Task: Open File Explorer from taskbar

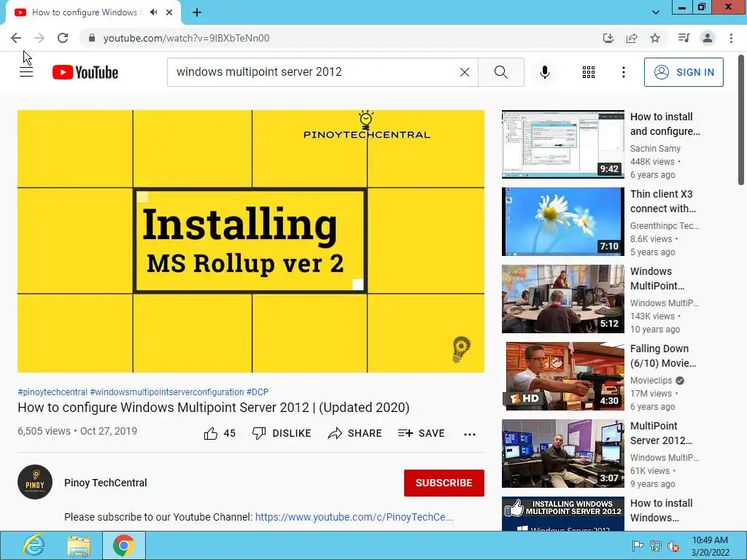Action: [x=79, y=545]
